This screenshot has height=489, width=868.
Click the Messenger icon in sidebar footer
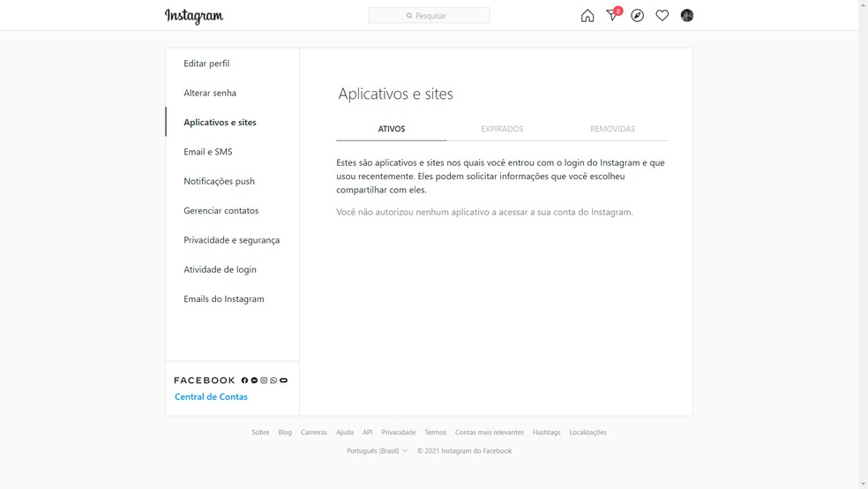tap(254, 380)
